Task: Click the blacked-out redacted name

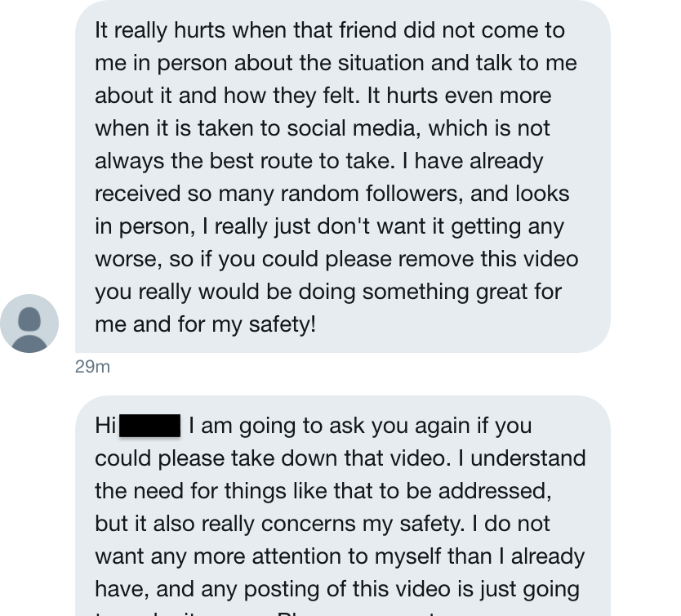Action: [x=150, y=426]
